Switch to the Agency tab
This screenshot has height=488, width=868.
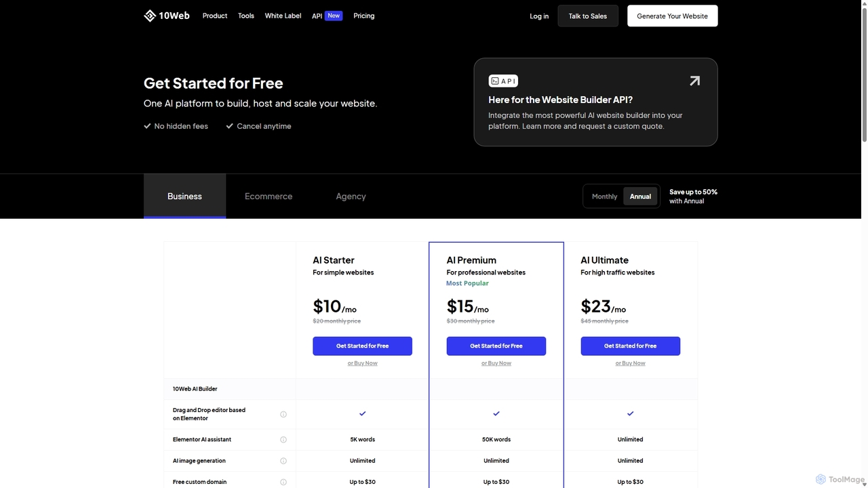(x=351, y=196)
